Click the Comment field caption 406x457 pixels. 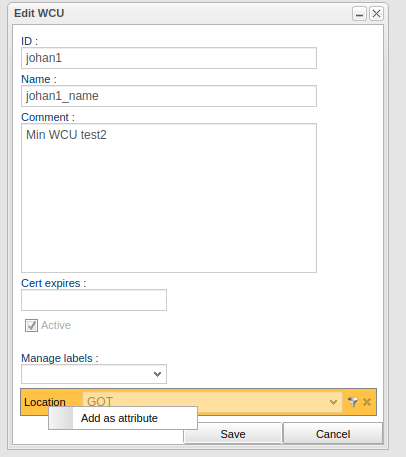[x=48, y=117]
